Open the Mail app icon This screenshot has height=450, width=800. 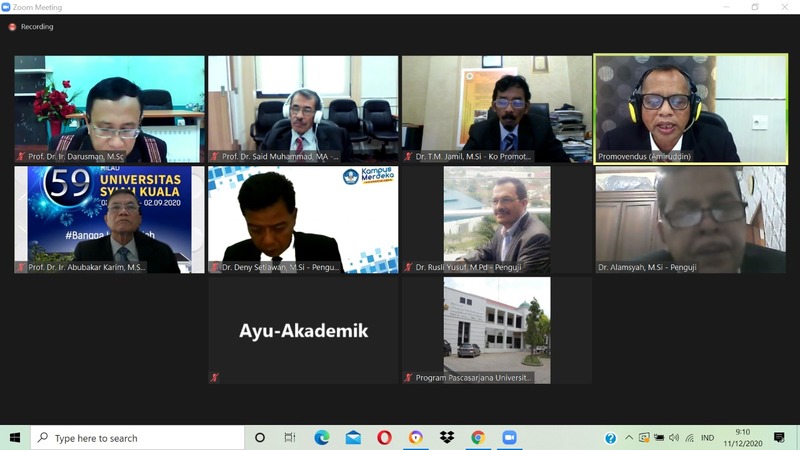click(x=353, y=438)
